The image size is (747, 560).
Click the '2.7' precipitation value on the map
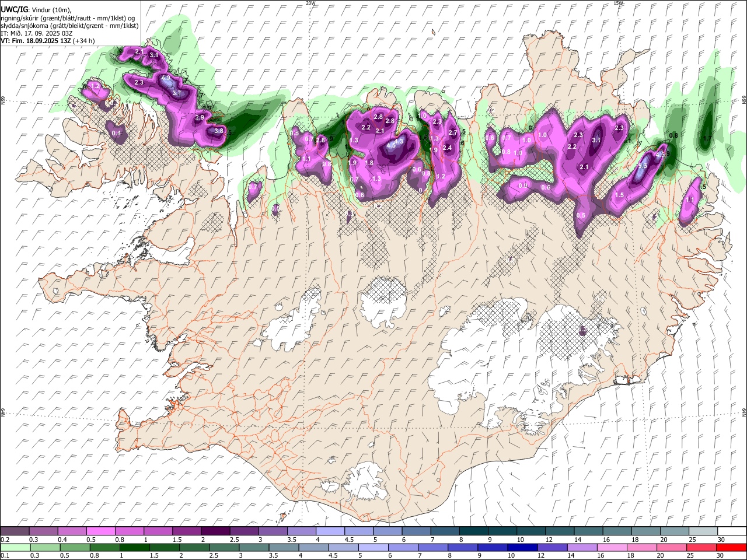click(x=452, y=133)
